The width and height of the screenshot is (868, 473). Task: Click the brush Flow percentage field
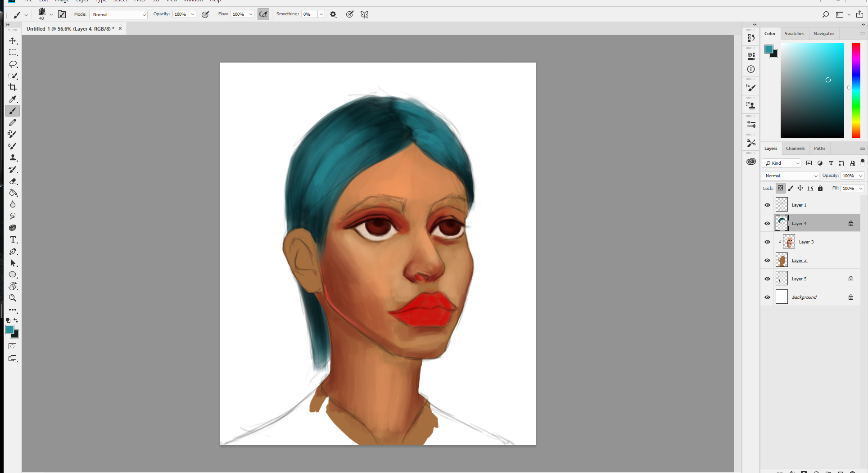(238, 14)
